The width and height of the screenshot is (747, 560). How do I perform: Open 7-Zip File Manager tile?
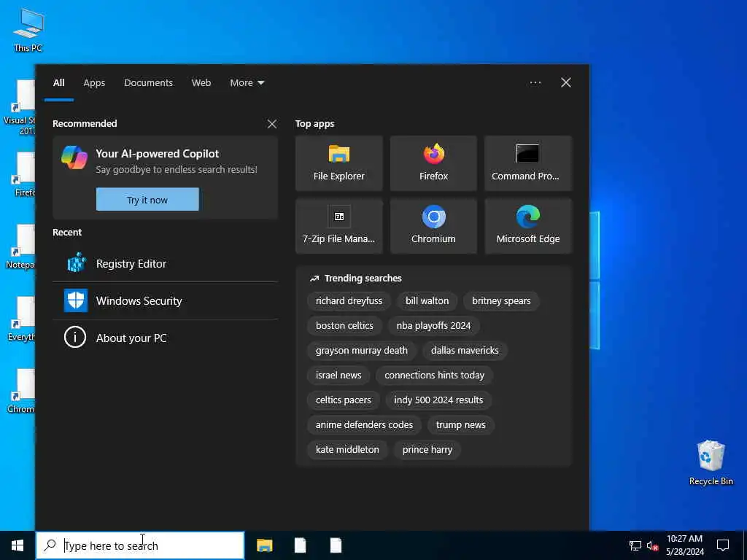tap(338, 226)
